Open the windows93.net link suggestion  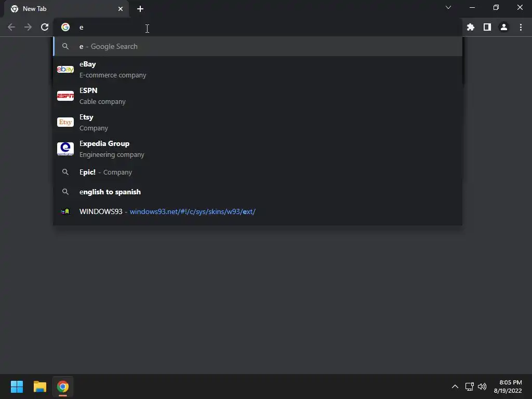(258, 211)
